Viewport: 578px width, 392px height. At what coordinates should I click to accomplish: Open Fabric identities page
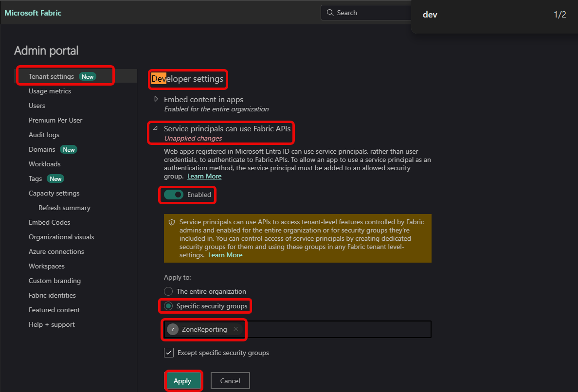click(52, 295)
